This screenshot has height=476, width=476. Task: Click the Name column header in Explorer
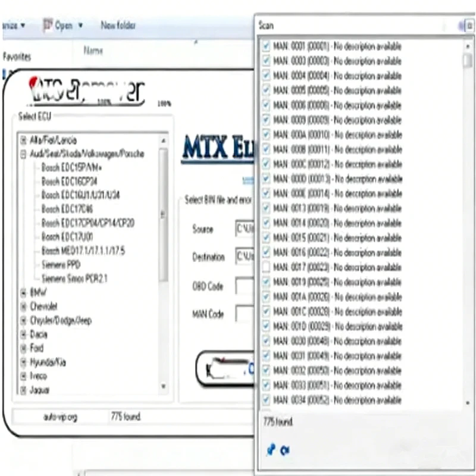tap(93, 51)
